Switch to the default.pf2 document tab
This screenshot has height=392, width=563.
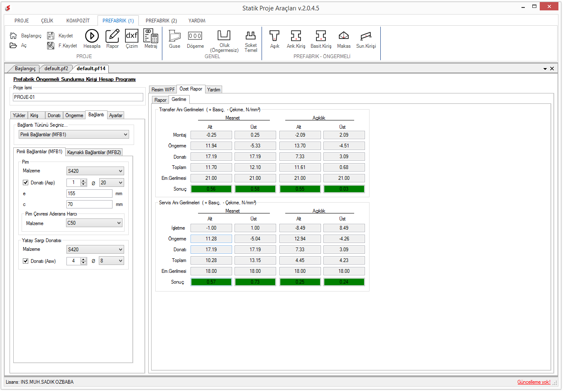(x=56, y=69)
